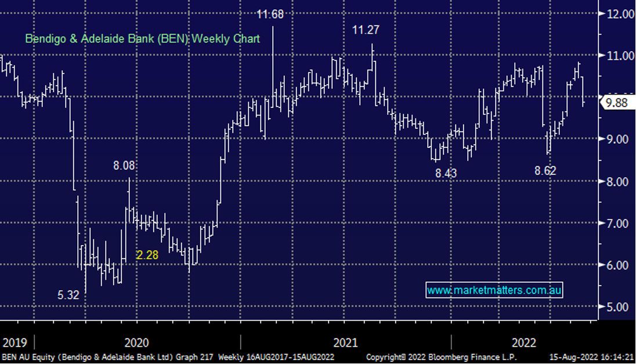The width and height of the screenshot is (636, 364).
Task: Select the 2019 year marker on the time axis
Action: pyautogui.click(x=14, y=342)
